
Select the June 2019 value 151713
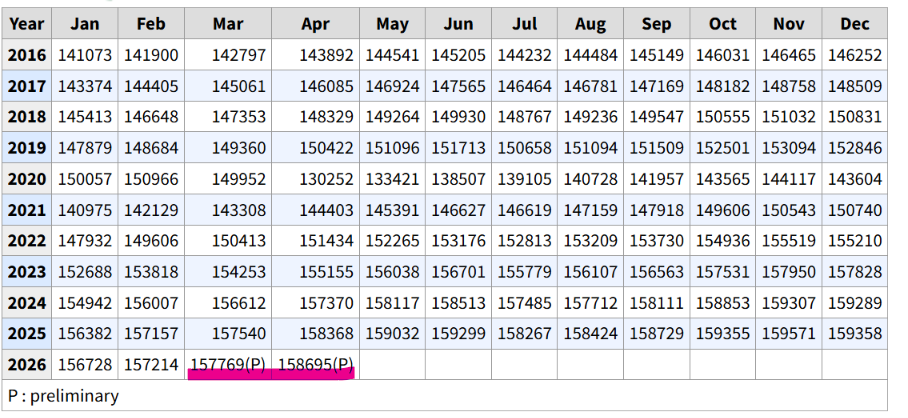pos(458,148)
